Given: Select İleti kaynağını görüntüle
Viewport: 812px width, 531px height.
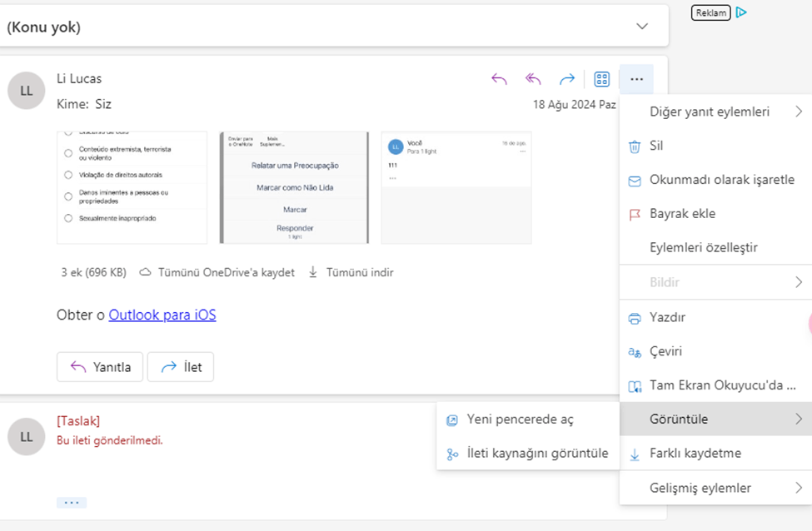Looking at the screenshot, I should tap(528, 454).
